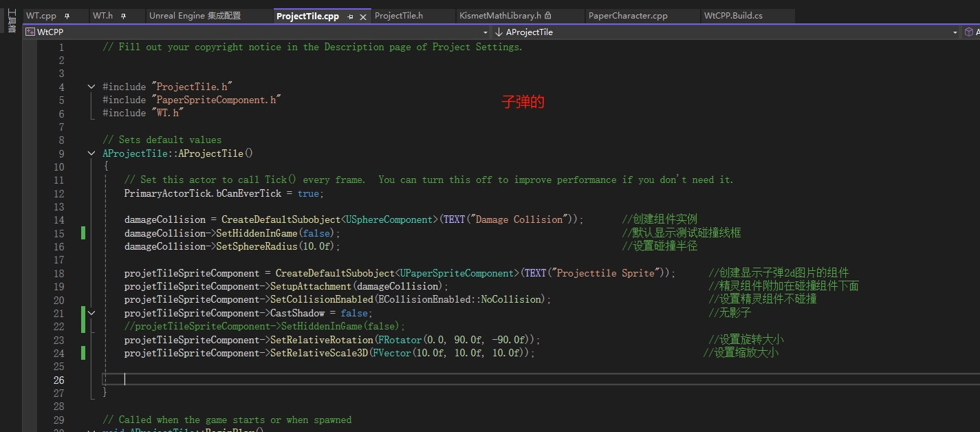
Task: Click the commented-out SetHiddenInGame line 22
Action: 265,326
